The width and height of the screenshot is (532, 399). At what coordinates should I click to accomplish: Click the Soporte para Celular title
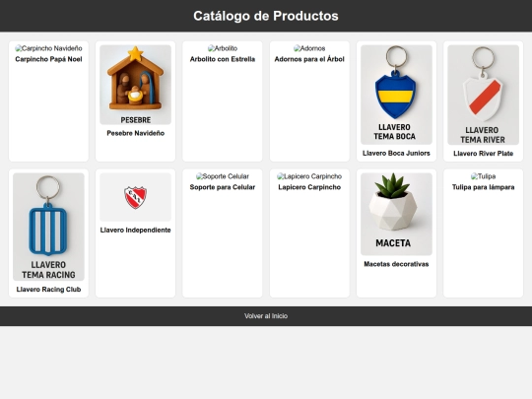(223, 187)
